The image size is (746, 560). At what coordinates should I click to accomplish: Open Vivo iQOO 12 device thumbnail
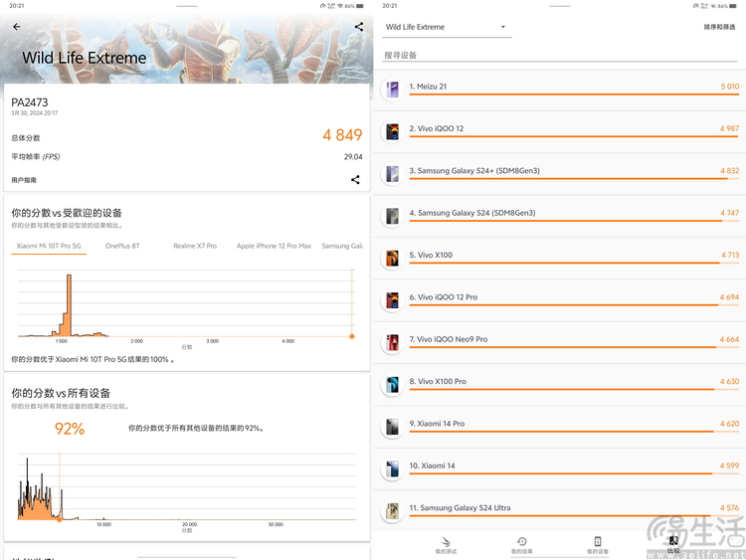(392, 131)
